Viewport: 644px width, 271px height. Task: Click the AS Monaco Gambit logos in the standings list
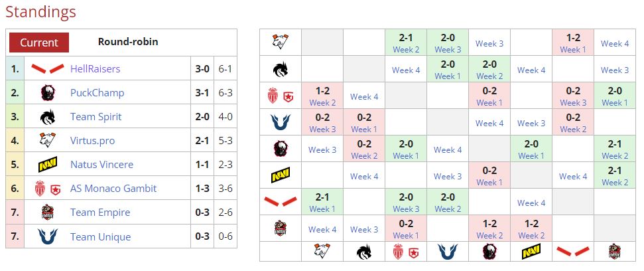tap(48, 189)
